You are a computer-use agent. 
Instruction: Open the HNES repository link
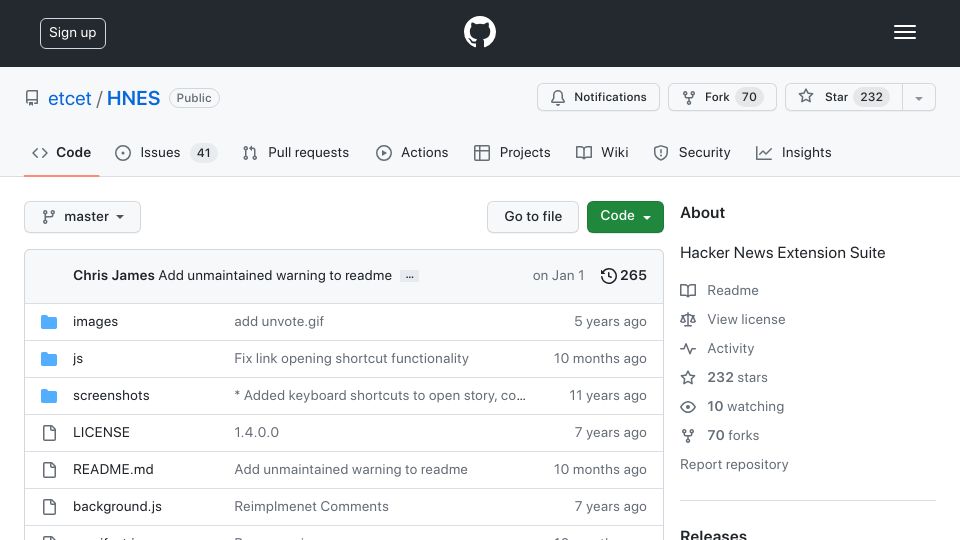[133, 99]
